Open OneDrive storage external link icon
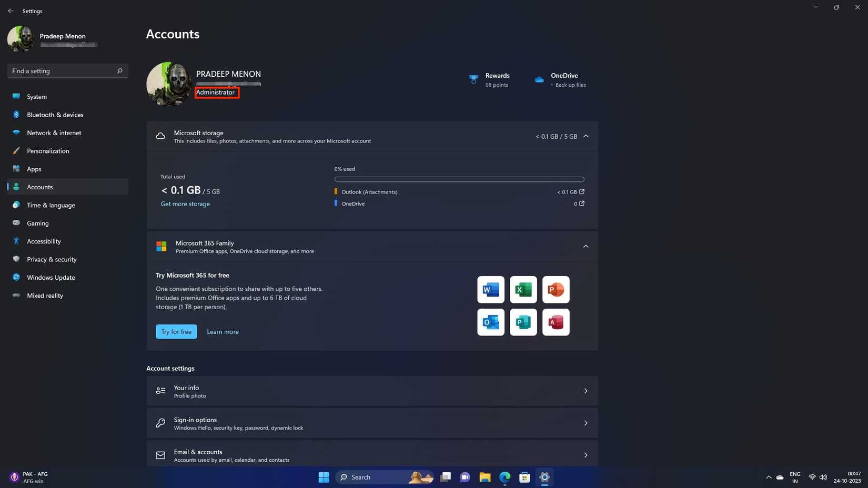 click(582, 204)
